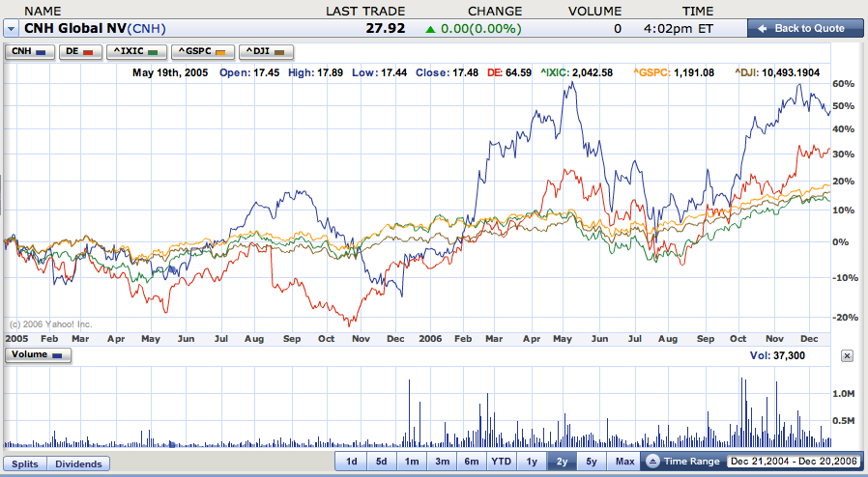Select the 5y time range

pyautogui.click(x=592, y=461)
